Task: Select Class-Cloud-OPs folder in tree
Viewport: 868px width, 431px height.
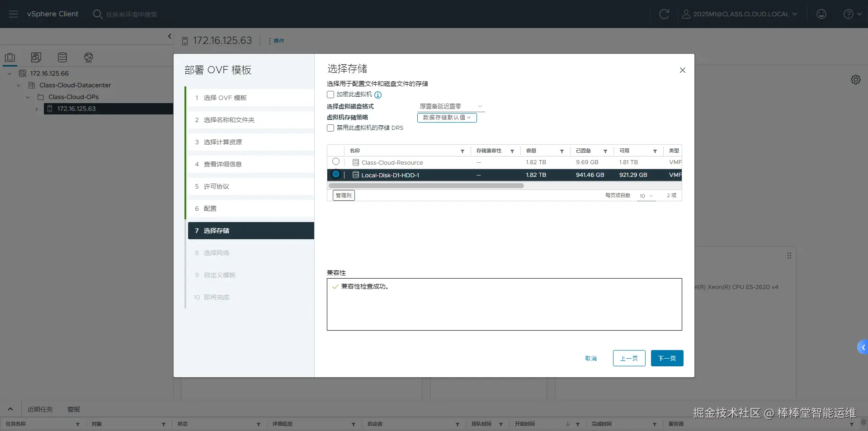Action: (x=73, y=97)
